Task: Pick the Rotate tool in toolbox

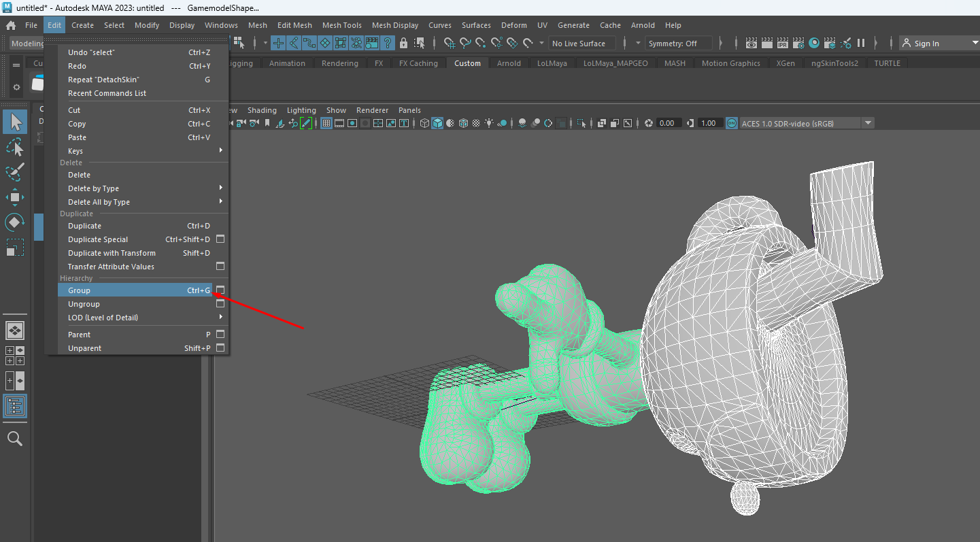Action: coord(15,222)
